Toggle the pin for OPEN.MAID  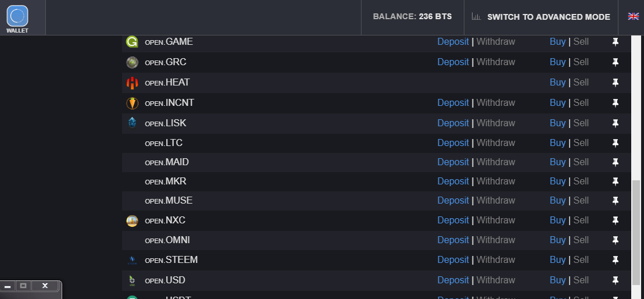point(616,162)
